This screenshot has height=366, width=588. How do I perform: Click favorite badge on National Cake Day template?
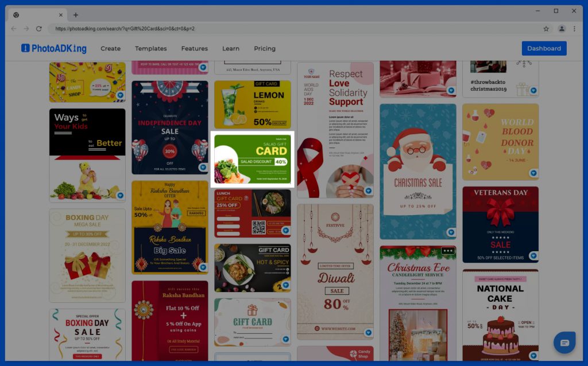pyautogui.click(x=533, y=355)
